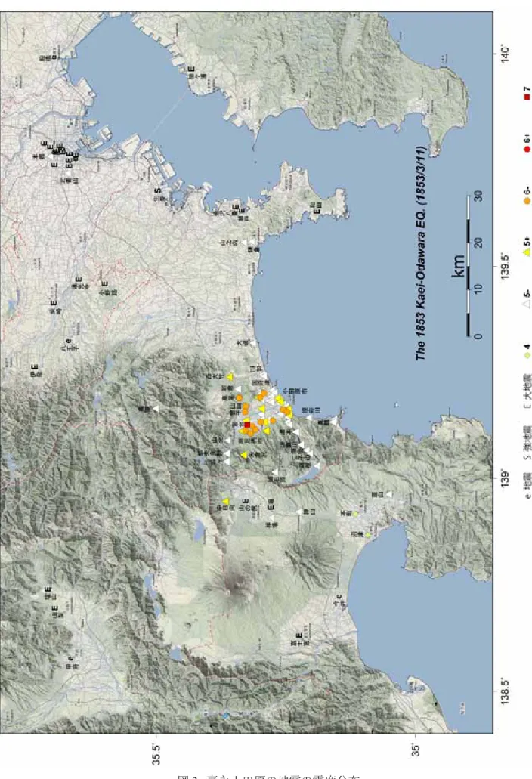The height and width of the screenshot is (779, 532).
Task: Click the green diamond marker on Suruga Bay coast
Action: coord(368,535)
